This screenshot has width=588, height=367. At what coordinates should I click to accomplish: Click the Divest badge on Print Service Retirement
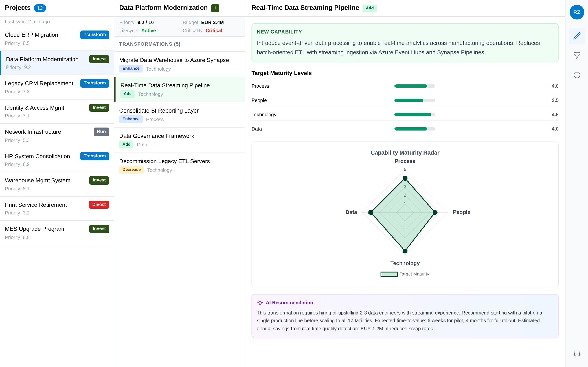click(x=99, y=204)
